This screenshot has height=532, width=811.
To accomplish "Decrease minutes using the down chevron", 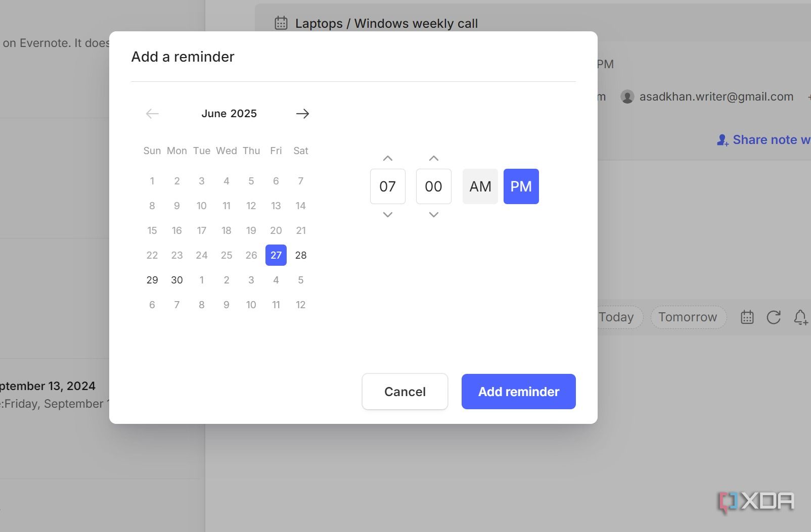I will click(433, 215).
